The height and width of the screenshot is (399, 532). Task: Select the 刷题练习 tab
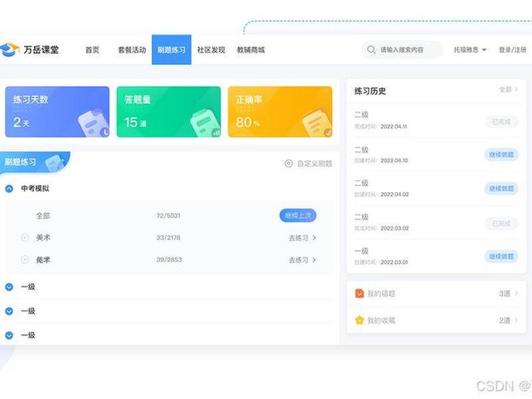(172, 49)
